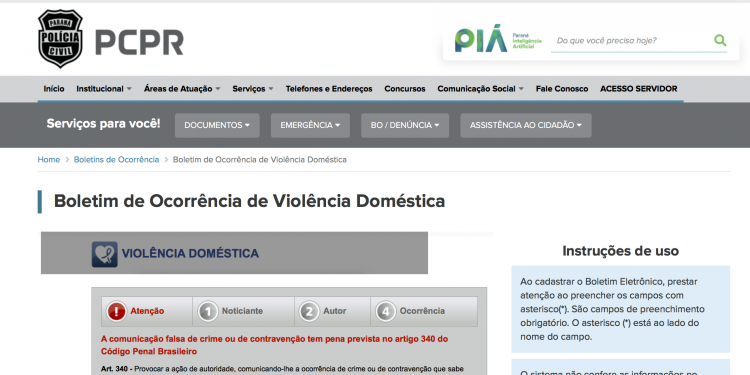The height and width of the screenshot is (375, 750).
Task: Click the current page breadcrumb text
Action: (260, 160)
